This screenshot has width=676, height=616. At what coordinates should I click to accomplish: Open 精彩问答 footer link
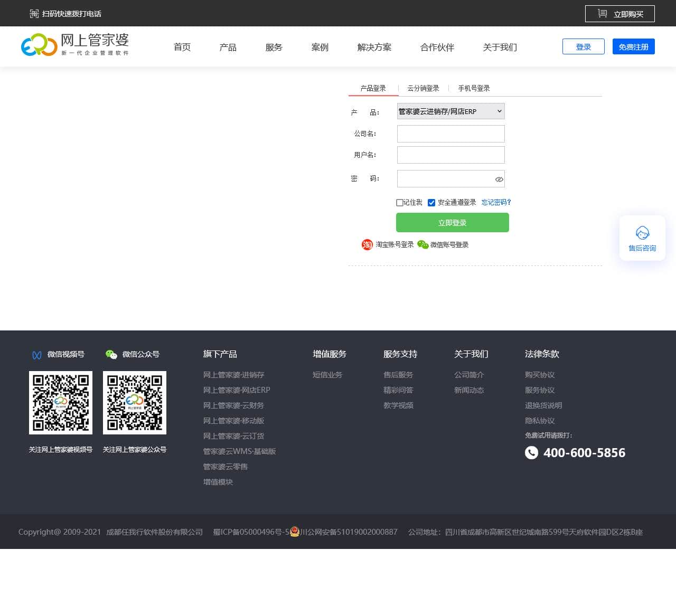398,390
